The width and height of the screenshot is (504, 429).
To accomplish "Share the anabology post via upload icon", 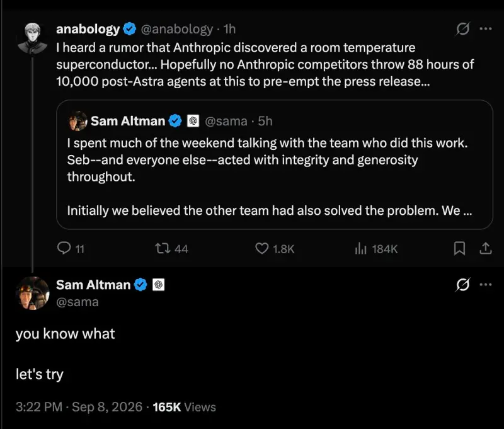I will click(485, 248).
